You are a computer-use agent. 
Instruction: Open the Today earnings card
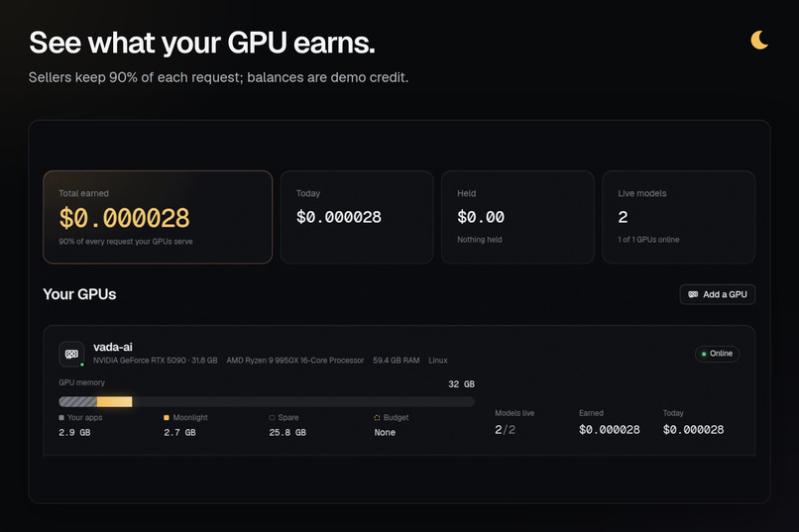click(357, 217)
